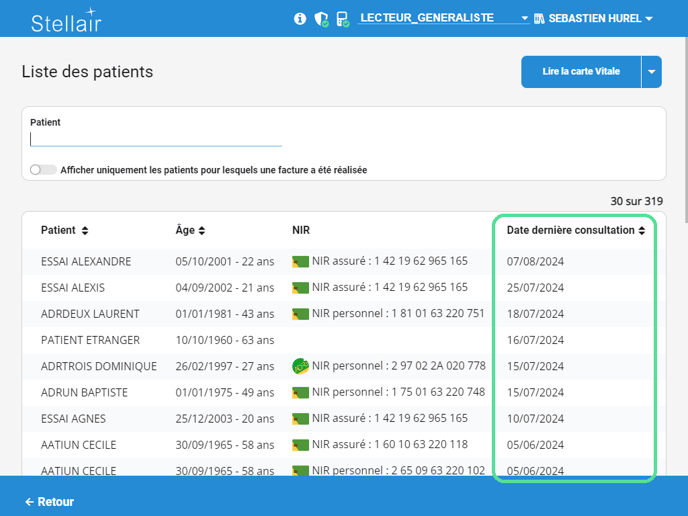
Task: Click Vitale card icon for ADRDEUX LAURENT
Action: (x=300, y=314)
